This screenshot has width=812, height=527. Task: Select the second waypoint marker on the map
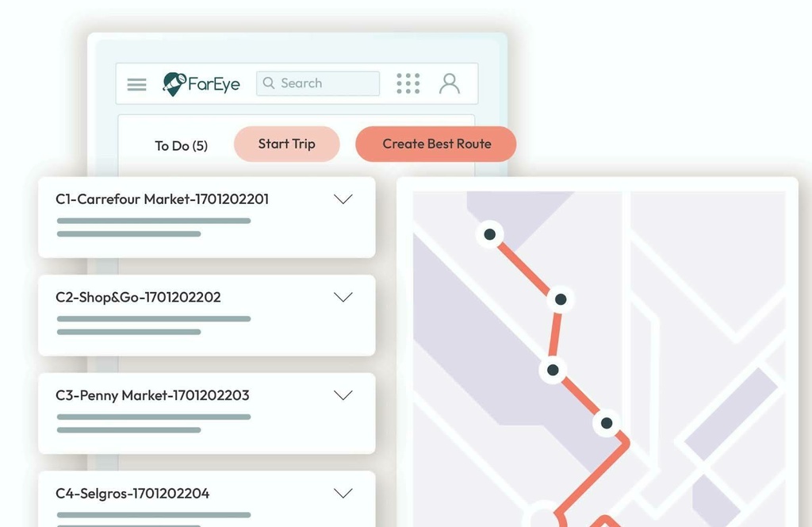tap(561, 299)
